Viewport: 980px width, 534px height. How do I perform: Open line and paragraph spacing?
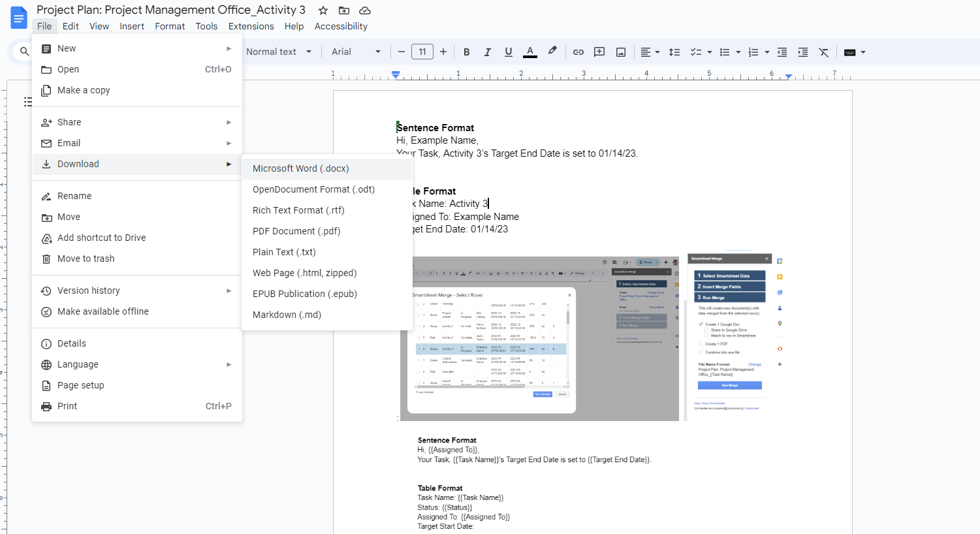point(674,52)
